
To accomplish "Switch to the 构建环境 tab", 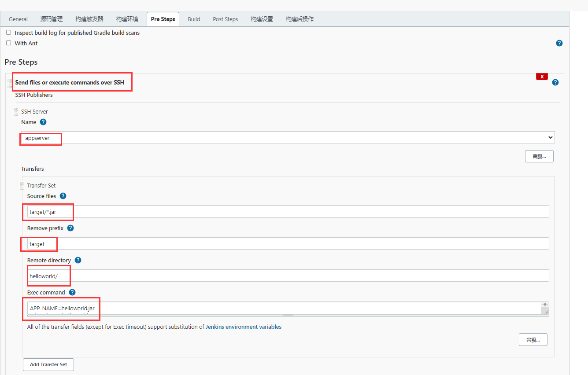I will (127, 19).
